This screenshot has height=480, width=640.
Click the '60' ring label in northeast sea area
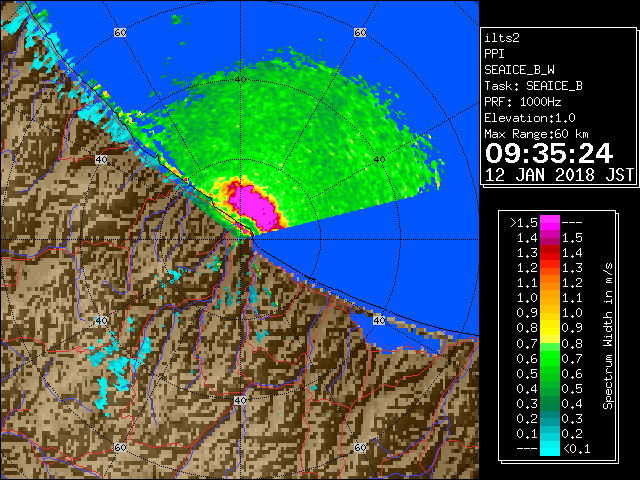(360, 32)
